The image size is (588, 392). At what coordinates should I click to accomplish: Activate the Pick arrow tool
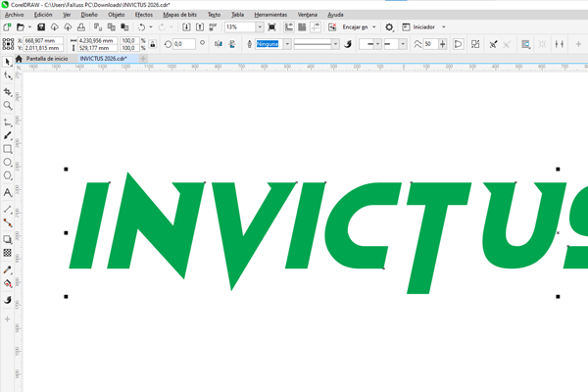pos(8,62)
